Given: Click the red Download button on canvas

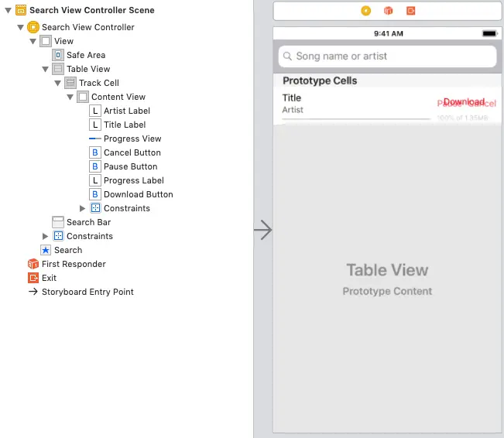Looking at the screenshot, I should pos(463,102).
